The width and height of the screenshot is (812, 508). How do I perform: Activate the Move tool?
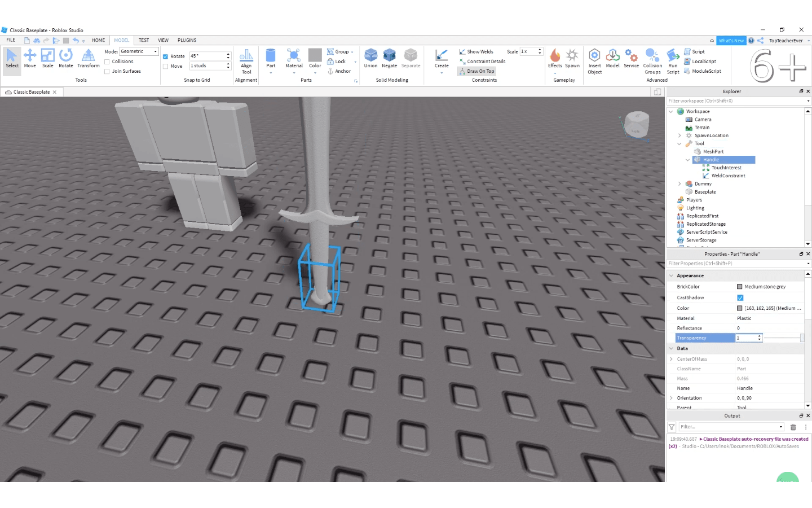[30, 59]
